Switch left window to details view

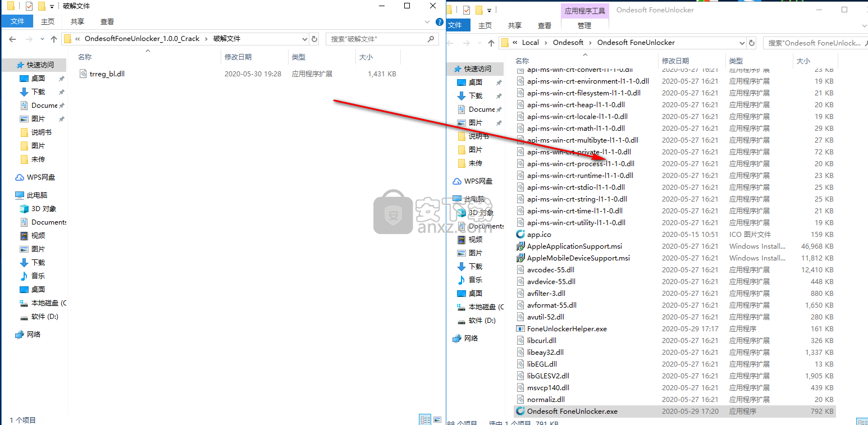(425, 419)
